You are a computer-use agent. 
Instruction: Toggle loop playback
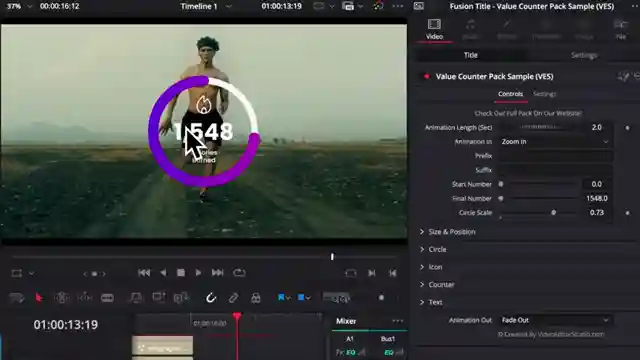pos(239,273)
